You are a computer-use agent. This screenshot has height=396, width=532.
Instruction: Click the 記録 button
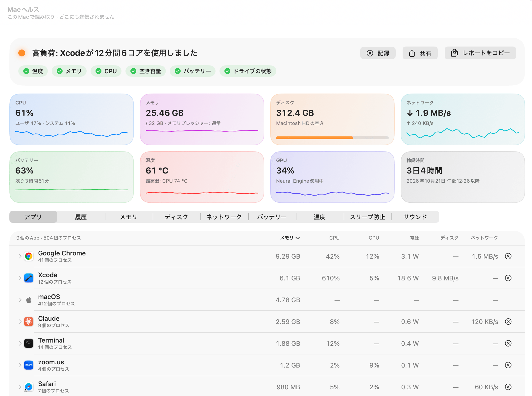pos(378,53)
